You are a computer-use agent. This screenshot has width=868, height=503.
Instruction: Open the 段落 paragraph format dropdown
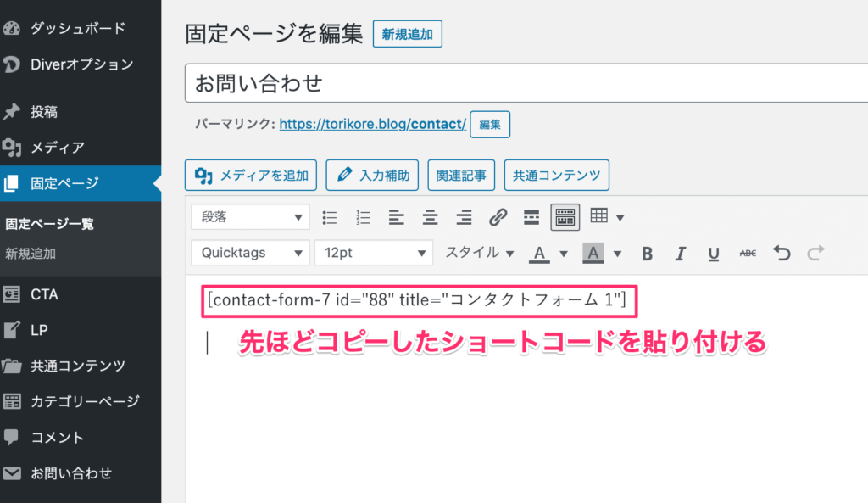(250, 217)
